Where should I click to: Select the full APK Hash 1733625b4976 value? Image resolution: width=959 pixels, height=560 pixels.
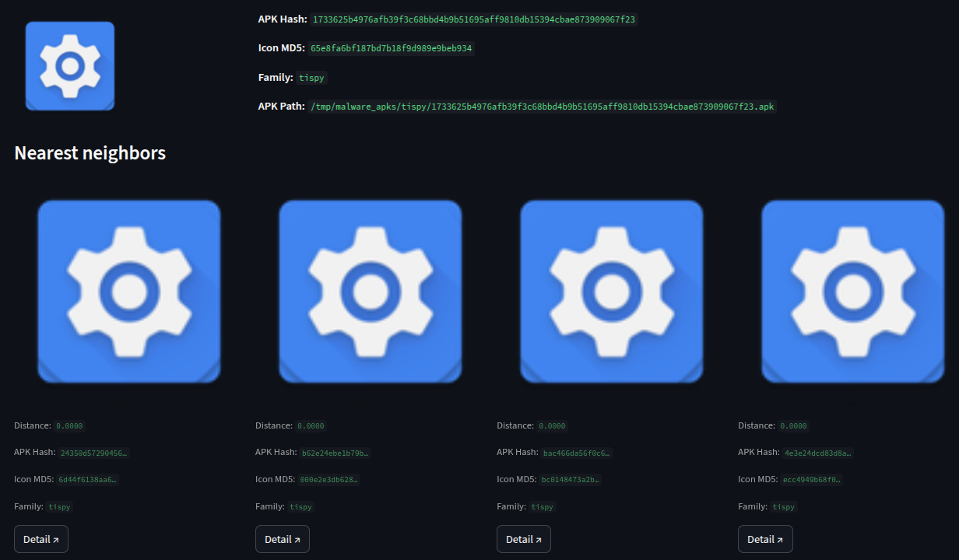pos(474,19)
